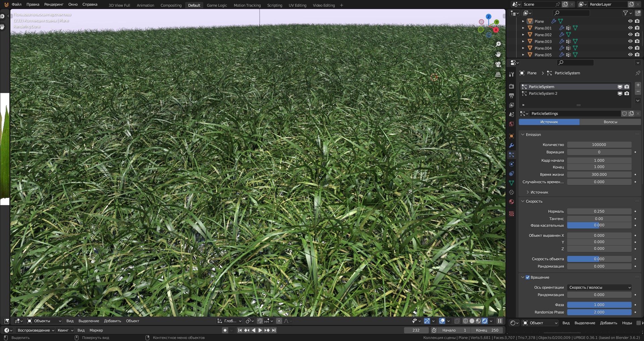Hide Plane.003 in viewport using eye icon
This screenshot has height=341, width=644.
click(630, 41)
